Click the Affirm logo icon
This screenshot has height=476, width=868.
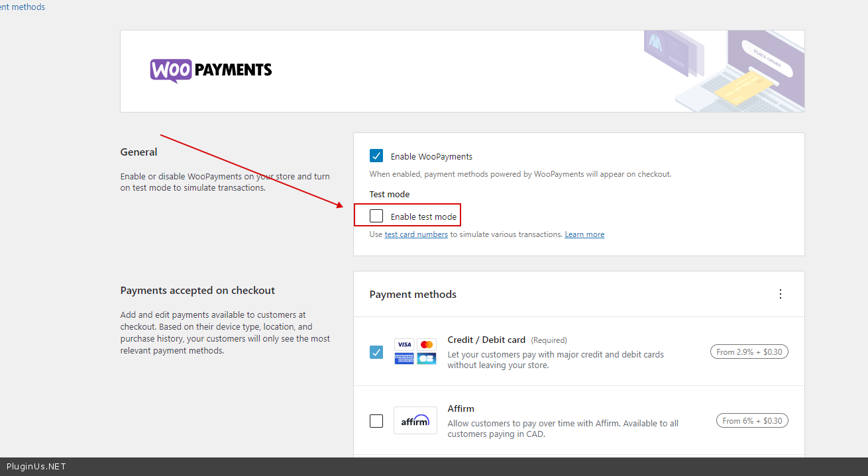click(x=415, y=420)
